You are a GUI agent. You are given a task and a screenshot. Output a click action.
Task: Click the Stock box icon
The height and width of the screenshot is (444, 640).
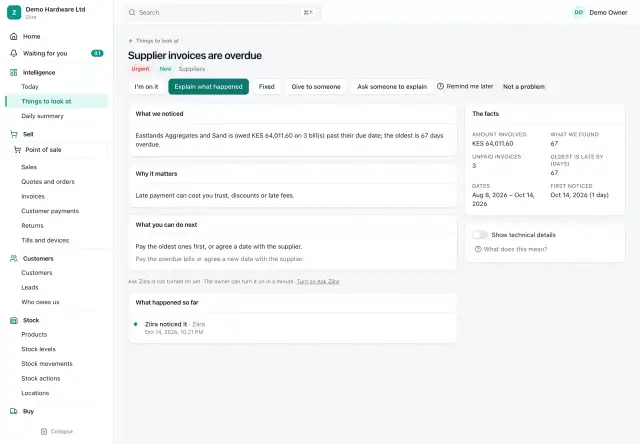click(x=13, y=320)
